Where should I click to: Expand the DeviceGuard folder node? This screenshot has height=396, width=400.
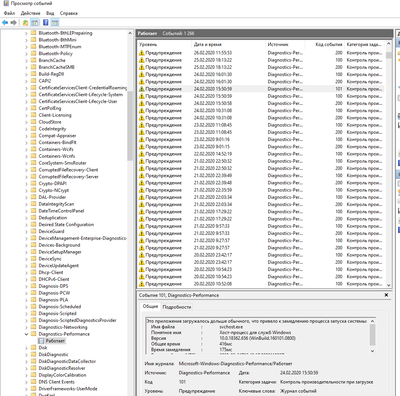point(26,231)
